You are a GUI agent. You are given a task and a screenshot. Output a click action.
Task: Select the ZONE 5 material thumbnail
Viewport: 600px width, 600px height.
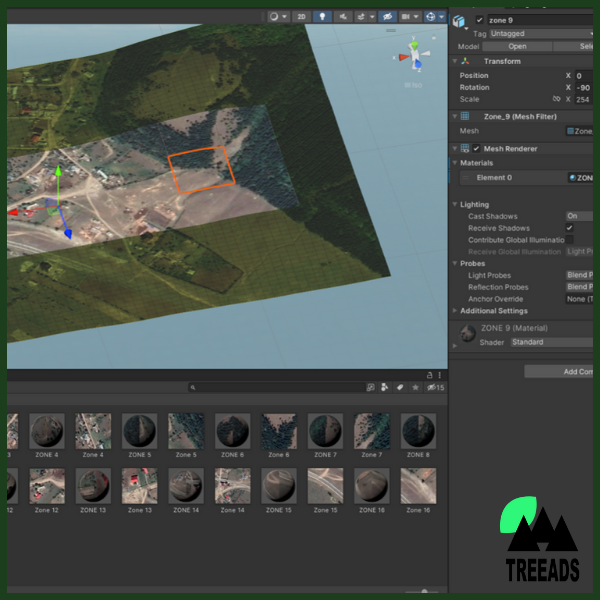[139, 431]
